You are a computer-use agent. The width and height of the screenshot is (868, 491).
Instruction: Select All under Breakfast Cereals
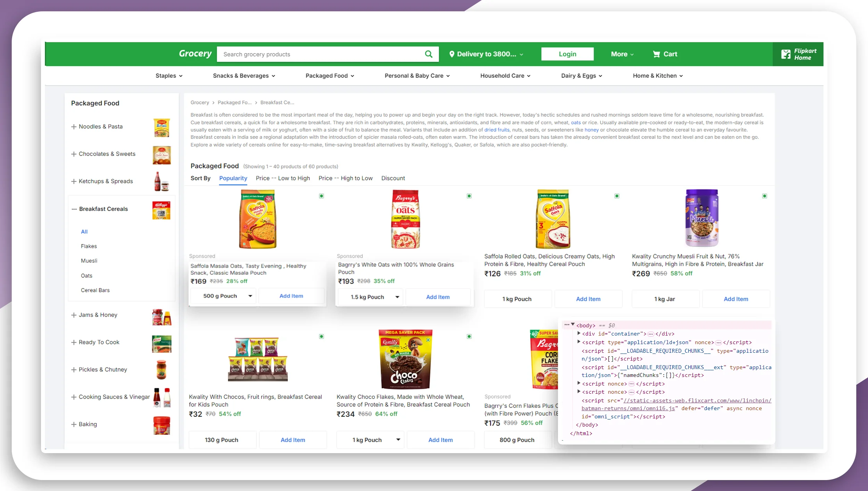(x=84, y=232)
